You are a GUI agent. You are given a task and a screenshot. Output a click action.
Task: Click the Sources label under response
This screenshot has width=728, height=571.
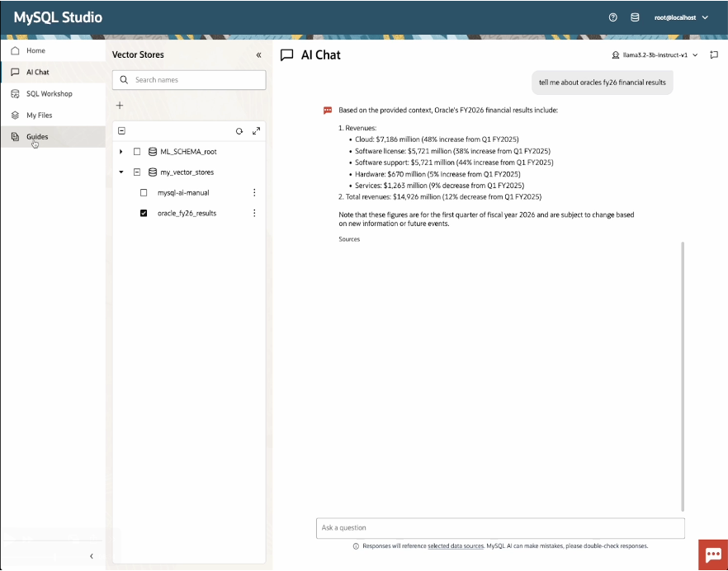(349, 239)
